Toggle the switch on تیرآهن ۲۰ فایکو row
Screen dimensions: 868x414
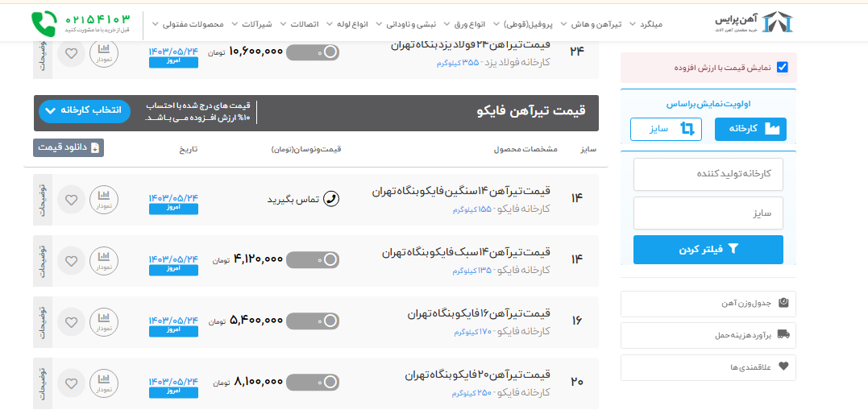click(x=313, y=383)
